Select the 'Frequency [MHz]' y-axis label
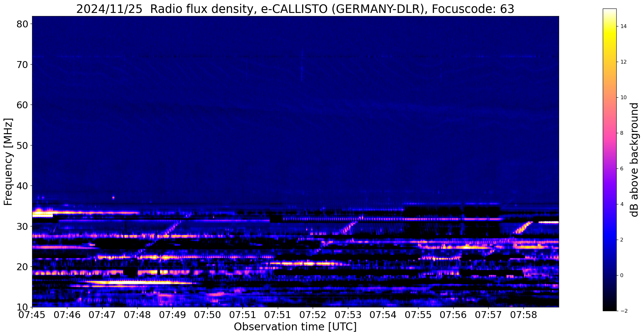The height and width of the screenshot is (336, 644). pyautogui.click(x=8, y=162)
